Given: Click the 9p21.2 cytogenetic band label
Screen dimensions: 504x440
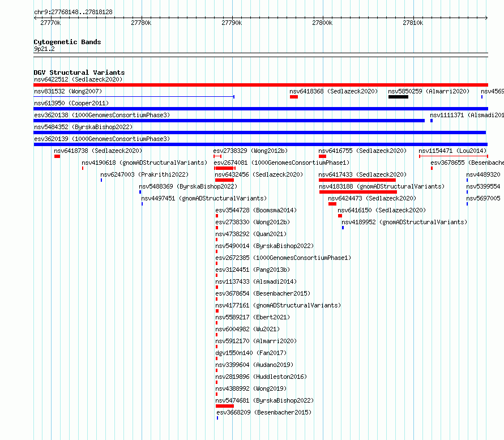Looking at the screenshot, I should point(44,49).
